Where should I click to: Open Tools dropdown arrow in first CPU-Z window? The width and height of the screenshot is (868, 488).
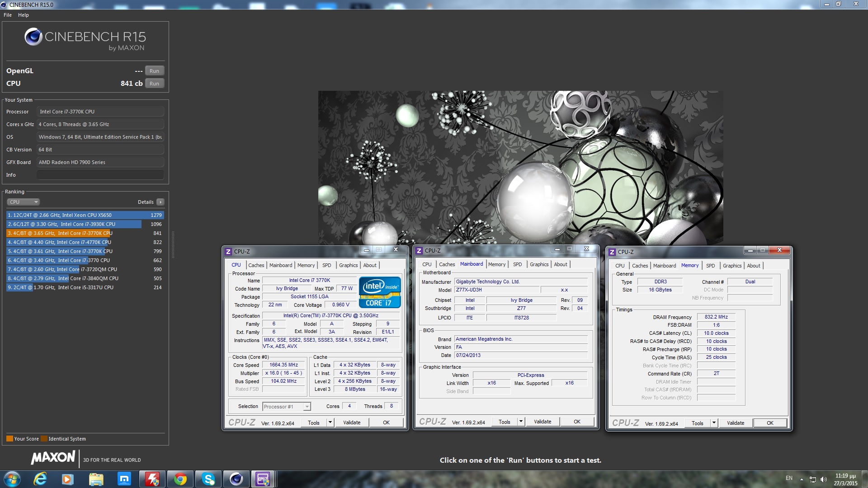coord(330,423)
